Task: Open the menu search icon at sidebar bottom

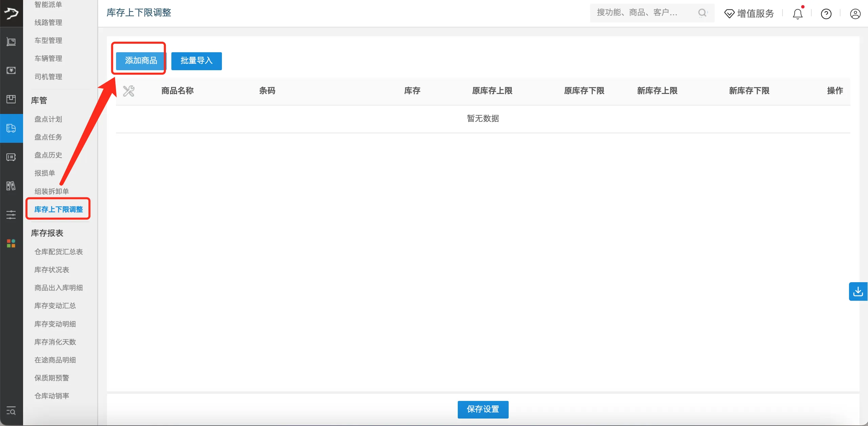Action: (11, 411)
